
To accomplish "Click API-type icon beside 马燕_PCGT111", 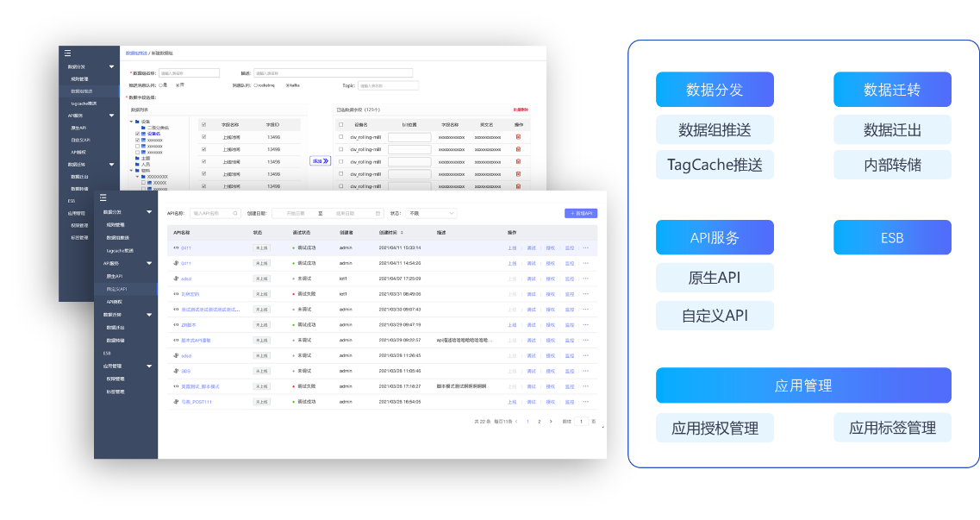I will click(176, 402).
